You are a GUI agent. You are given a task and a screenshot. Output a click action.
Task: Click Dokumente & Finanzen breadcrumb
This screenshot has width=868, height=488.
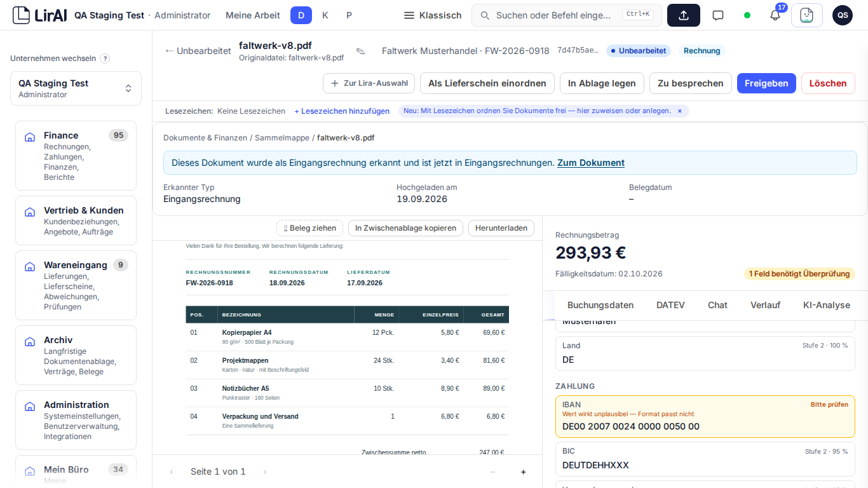[x=205, y=137]
